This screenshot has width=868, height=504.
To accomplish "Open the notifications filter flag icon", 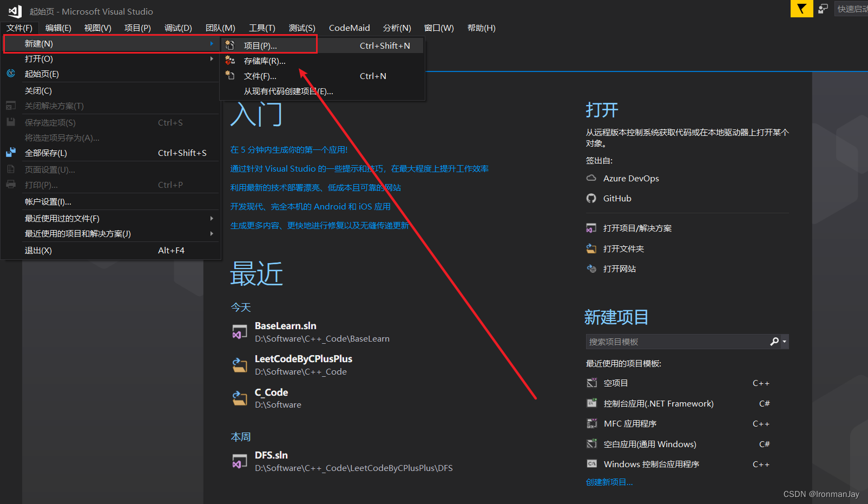I will tap(801, 9).
